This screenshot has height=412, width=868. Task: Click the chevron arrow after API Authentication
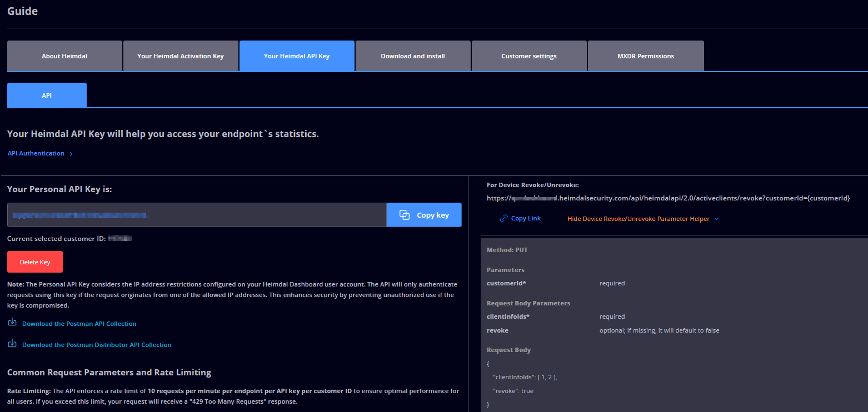click(71, 154)
